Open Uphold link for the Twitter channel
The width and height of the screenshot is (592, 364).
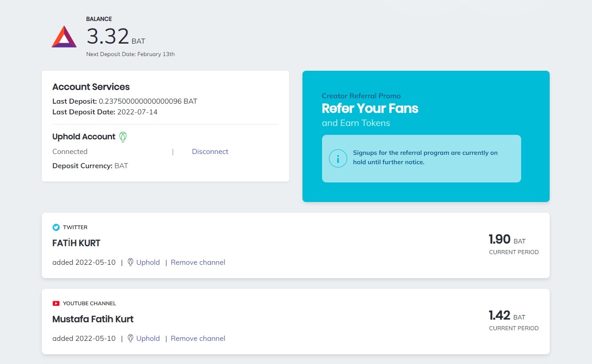tap(148, 263)
